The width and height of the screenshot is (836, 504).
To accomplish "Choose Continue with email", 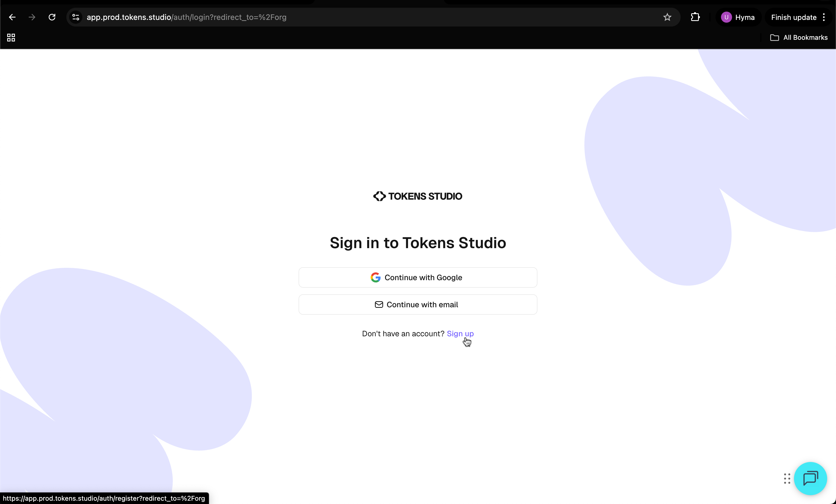I will pos(418,305).
